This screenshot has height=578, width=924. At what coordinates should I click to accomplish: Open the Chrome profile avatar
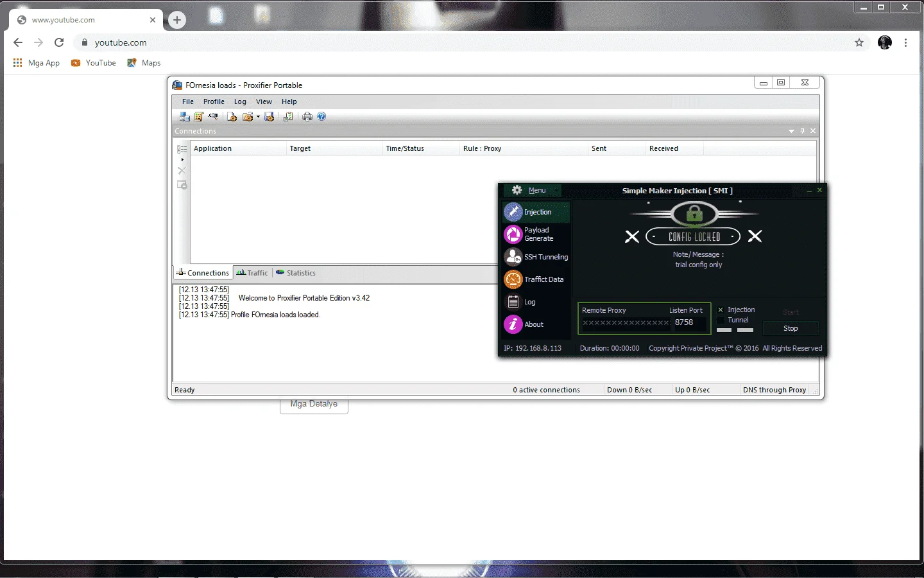click(x=885, y=42)
